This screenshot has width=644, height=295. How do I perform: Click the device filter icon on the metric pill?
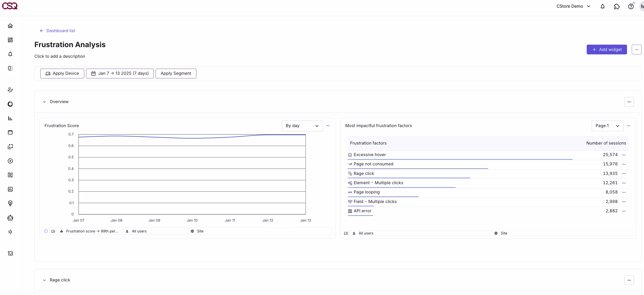(53, 231)
